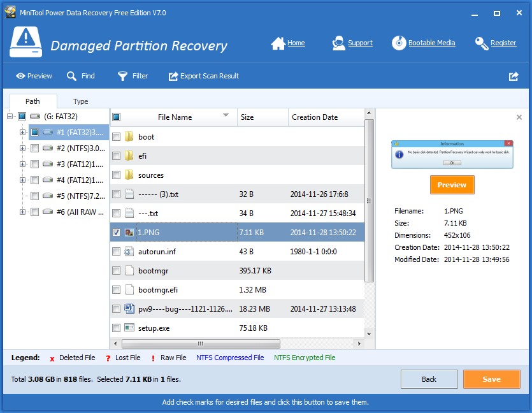Click the Save button
This screenshot has height=413, width=532.
[492, 379]
